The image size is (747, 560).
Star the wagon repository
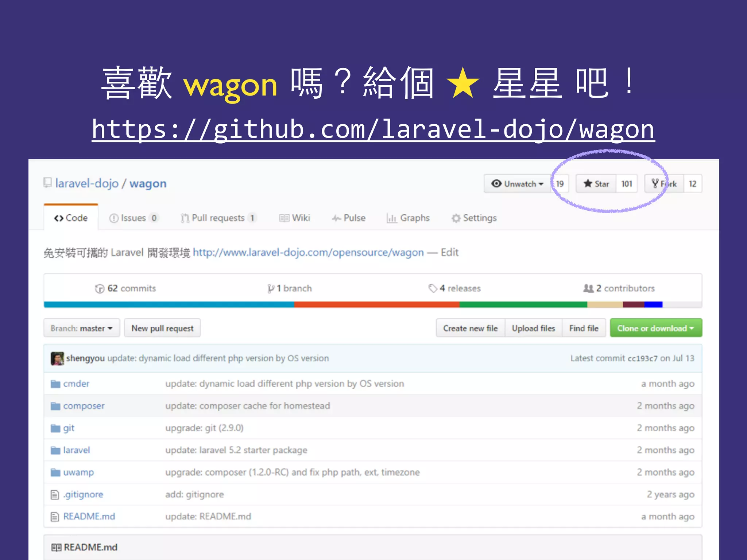(596, 184)
